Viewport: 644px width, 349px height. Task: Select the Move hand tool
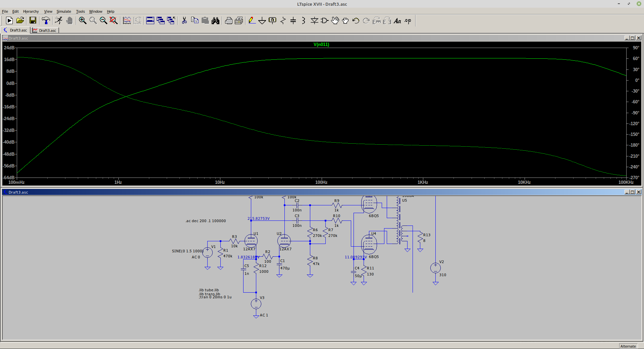(335, 21)
